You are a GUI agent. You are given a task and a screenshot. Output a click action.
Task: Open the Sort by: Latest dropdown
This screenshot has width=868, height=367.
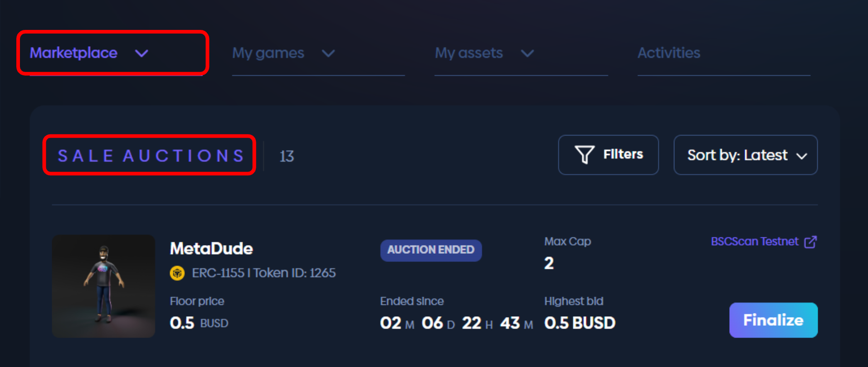pos(746,155)
